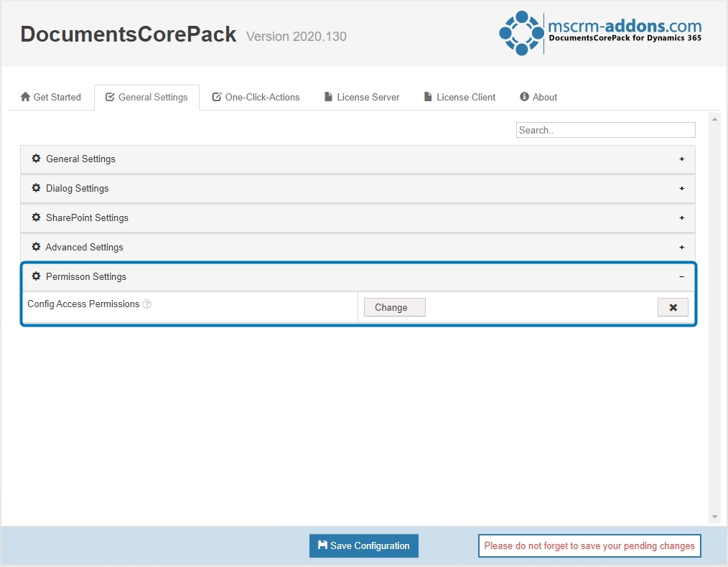
Task: Click the "Version 2020.130" text
Action: 297,36
